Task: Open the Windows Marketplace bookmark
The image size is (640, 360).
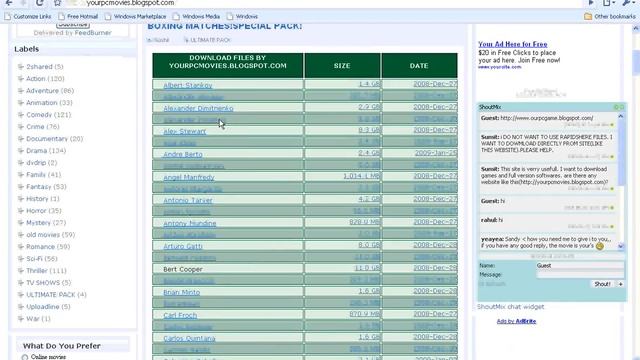Action: pos(136,17)
